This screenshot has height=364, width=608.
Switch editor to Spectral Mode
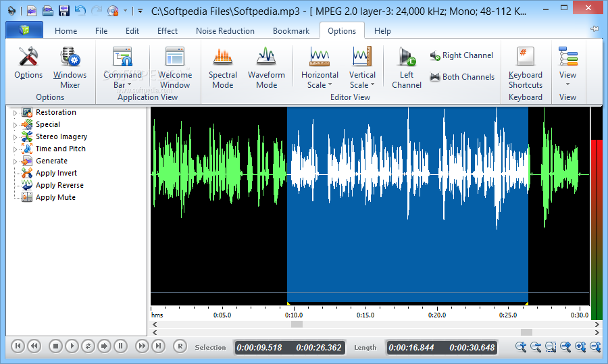(x=222, y=68)
